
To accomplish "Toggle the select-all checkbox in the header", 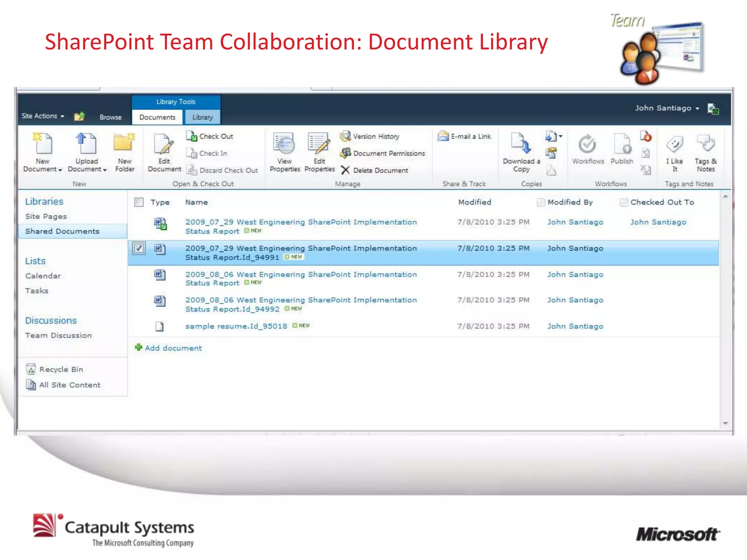I will click(x=139, y=202).
